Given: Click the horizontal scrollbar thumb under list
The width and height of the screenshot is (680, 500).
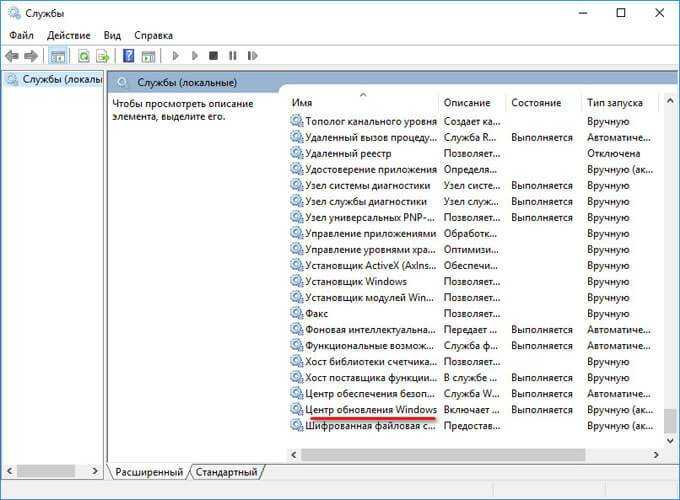Looking at the screenshot, I should click(443, 454).
